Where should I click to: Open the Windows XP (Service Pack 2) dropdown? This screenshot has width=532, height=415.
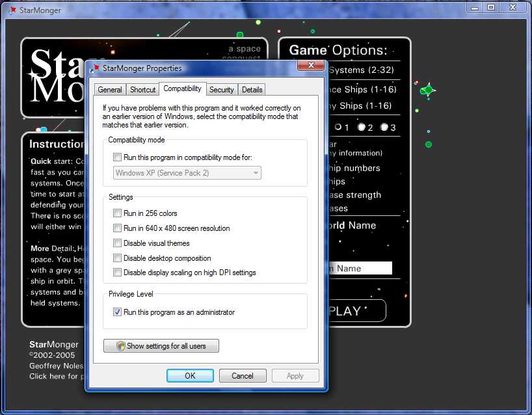187,173
